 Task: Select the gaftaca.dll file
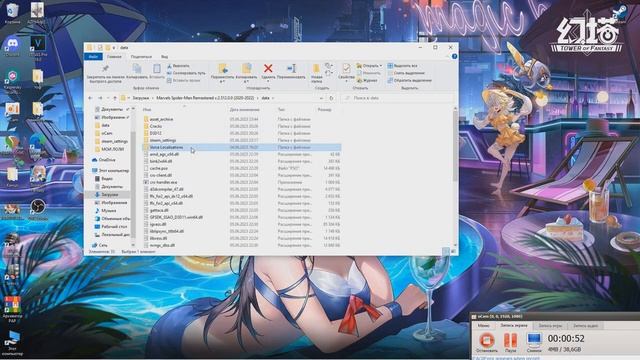[159, 210]
